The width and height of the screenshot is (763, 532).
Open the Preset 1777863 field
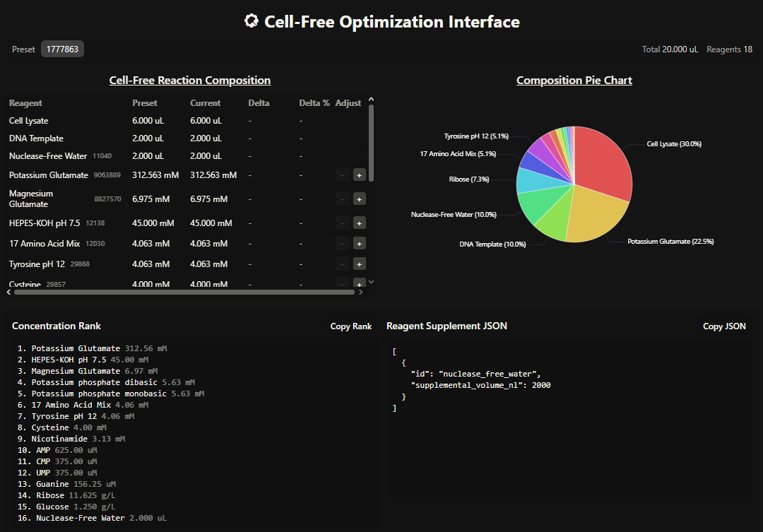[x=62, y=49]
